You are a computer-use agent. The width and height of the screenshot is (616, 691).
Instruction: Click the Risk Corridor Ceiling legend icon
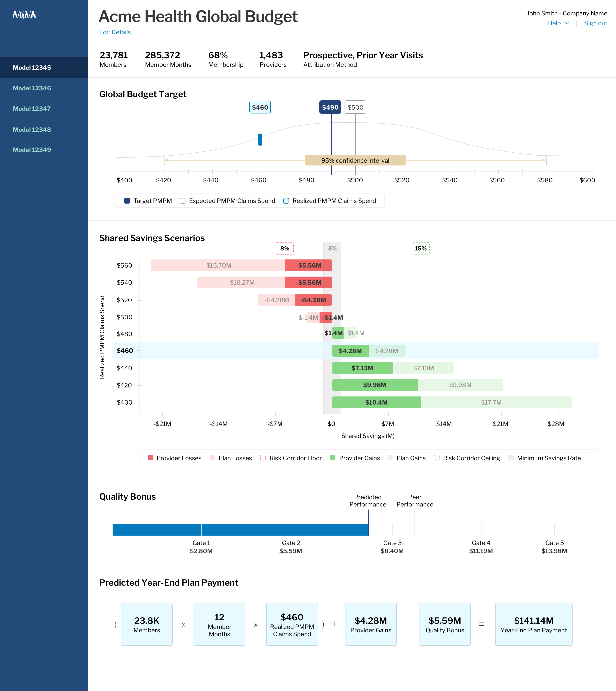(x=437, y=458)
